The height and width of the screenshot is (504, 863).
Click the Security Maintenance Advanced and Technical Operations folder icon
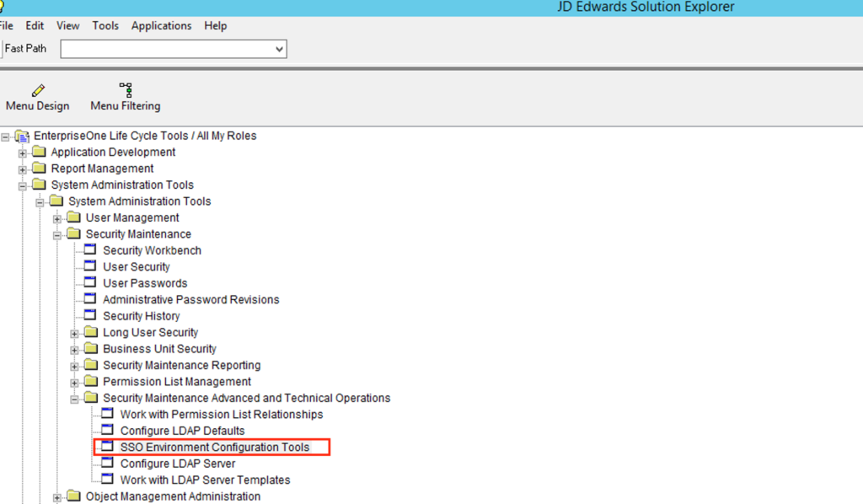[x=91, y=398]
